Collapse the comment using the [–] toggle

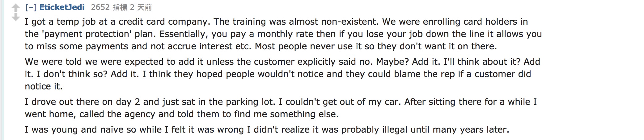point(31,7)
